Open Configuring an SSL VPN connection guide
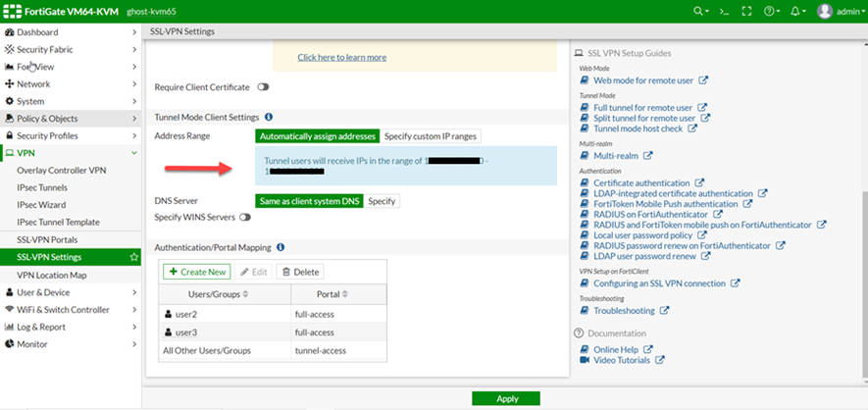The image size is (868, 410). [x=659, y=283]
